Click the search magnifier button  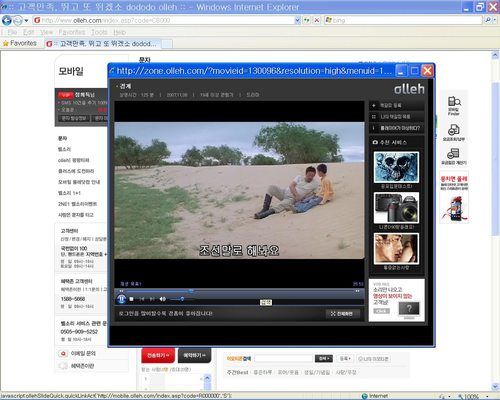(x=489, y=20)
